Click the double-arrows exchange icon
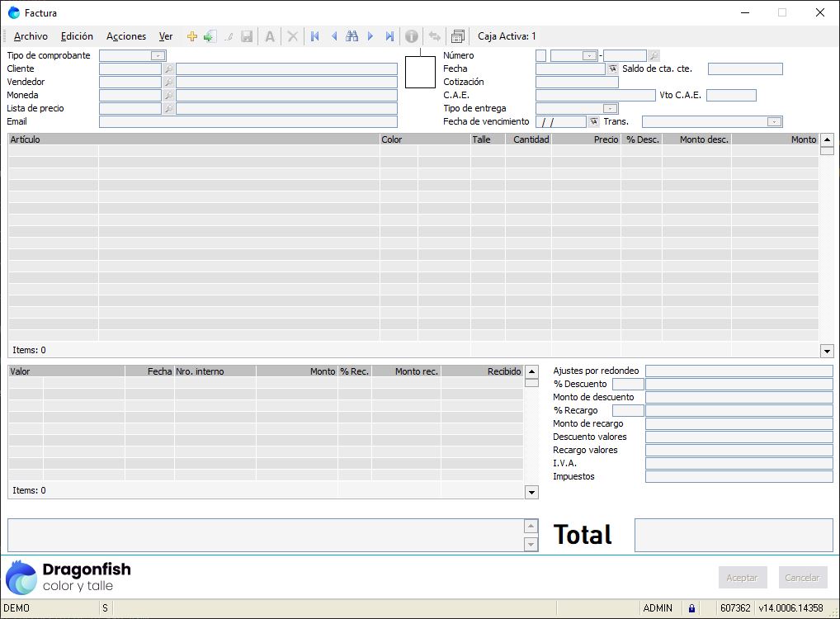840x619 pixels. (x=435, y=36)
